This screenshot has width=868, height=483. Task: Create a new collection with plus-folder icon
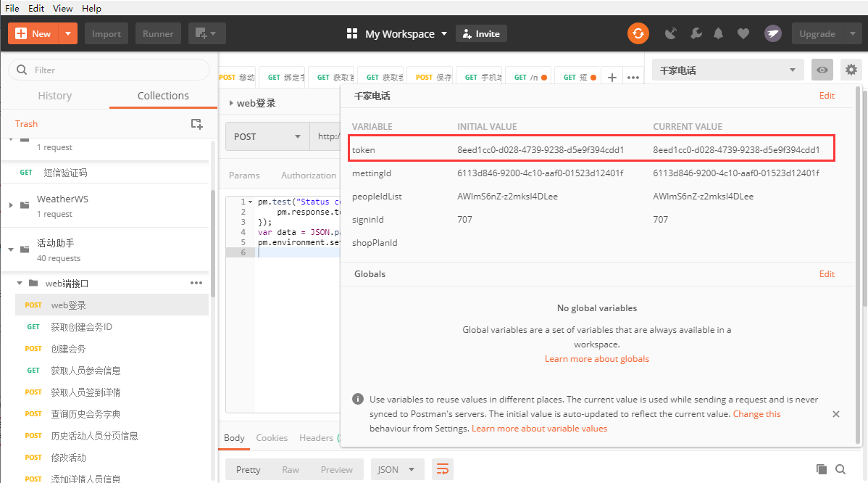[x=196, y=123]
